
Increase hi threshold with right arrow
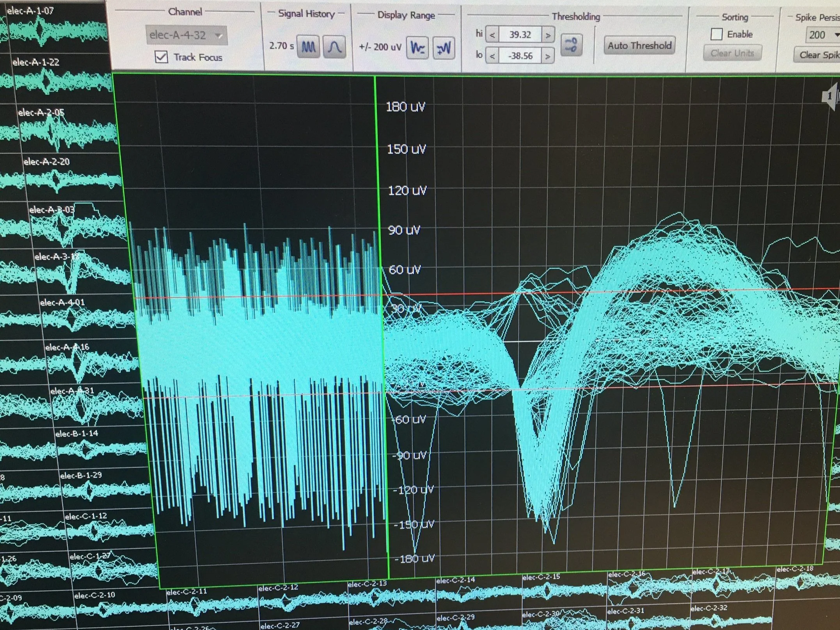548,35
